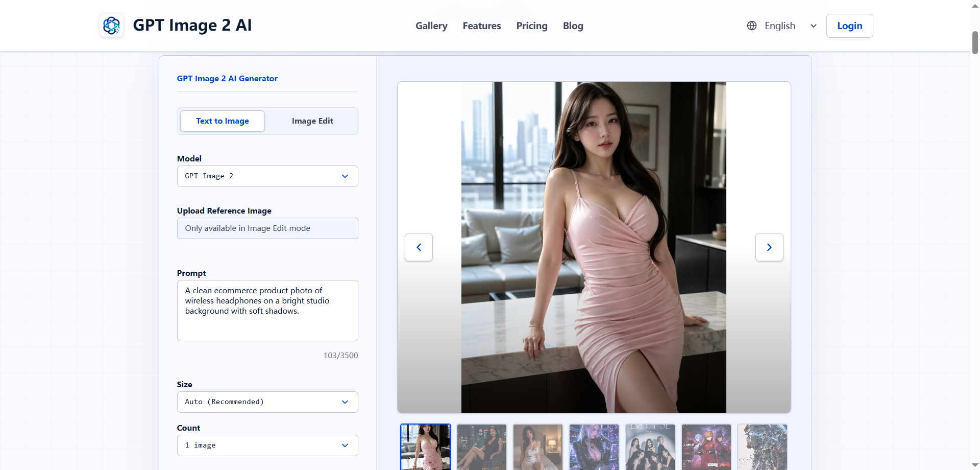980x470 pixels.
Task: Switch to Image Edit mode
Action: point(312,121)
